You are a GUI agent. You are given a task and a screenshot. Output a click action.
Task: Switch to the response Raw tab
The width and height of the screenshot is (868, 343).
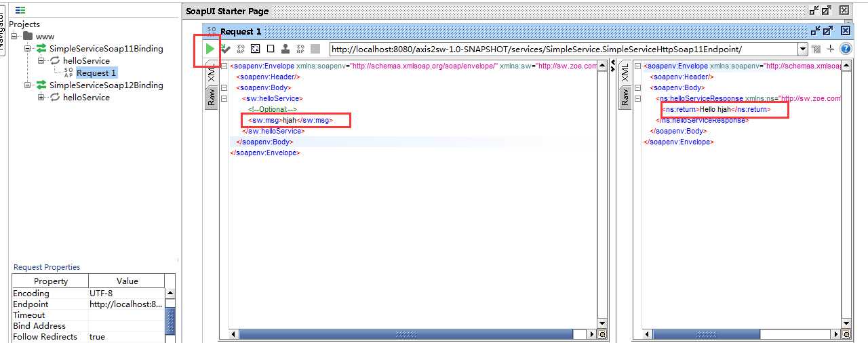(625, 96)
